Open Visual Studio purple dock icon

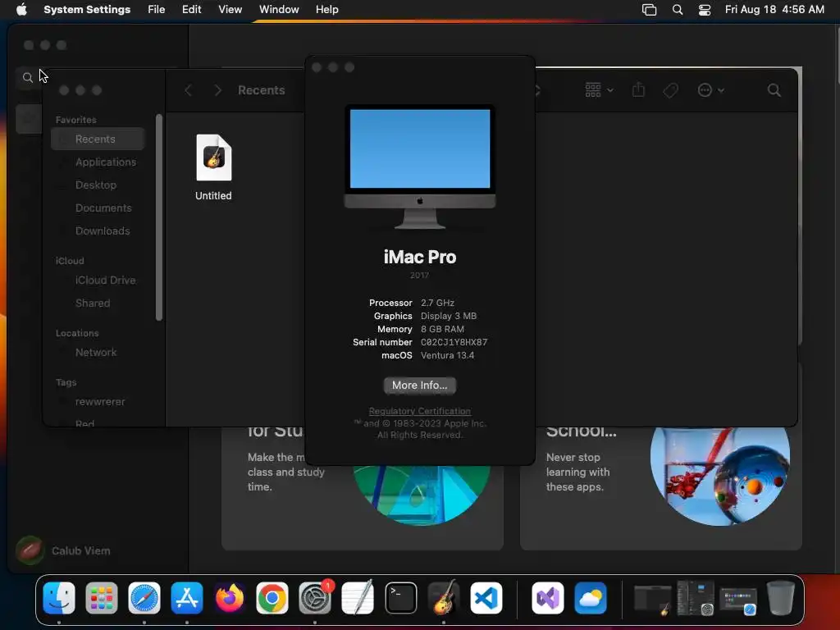(547, 598)
